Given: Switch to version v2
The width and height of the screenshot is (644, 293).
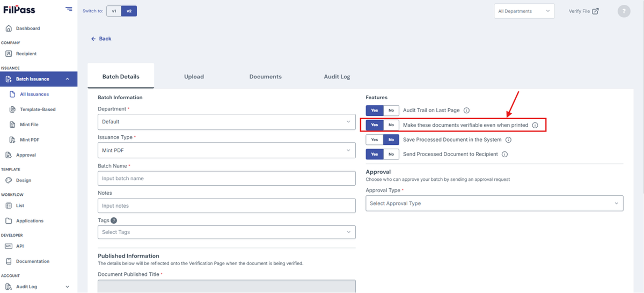Looking at the screenshot, I should tap(129, 11).
